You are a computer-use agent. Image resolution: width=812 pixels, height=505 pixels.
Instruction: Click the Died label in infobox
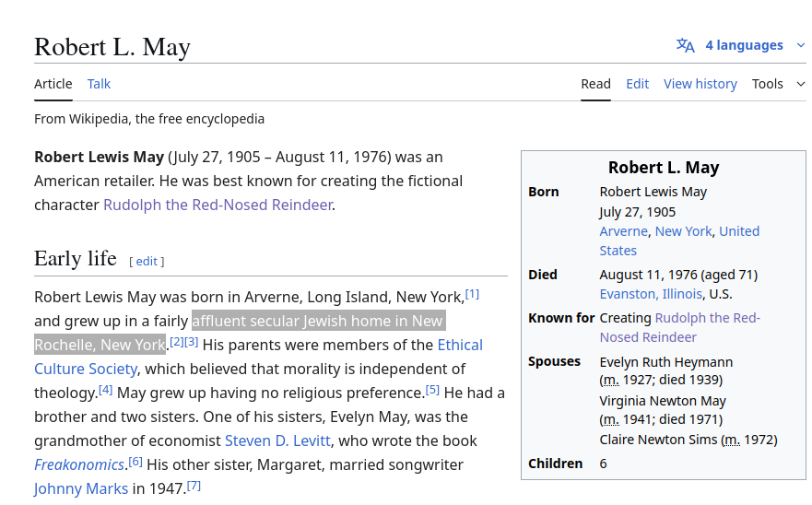[x=543, y=275]
